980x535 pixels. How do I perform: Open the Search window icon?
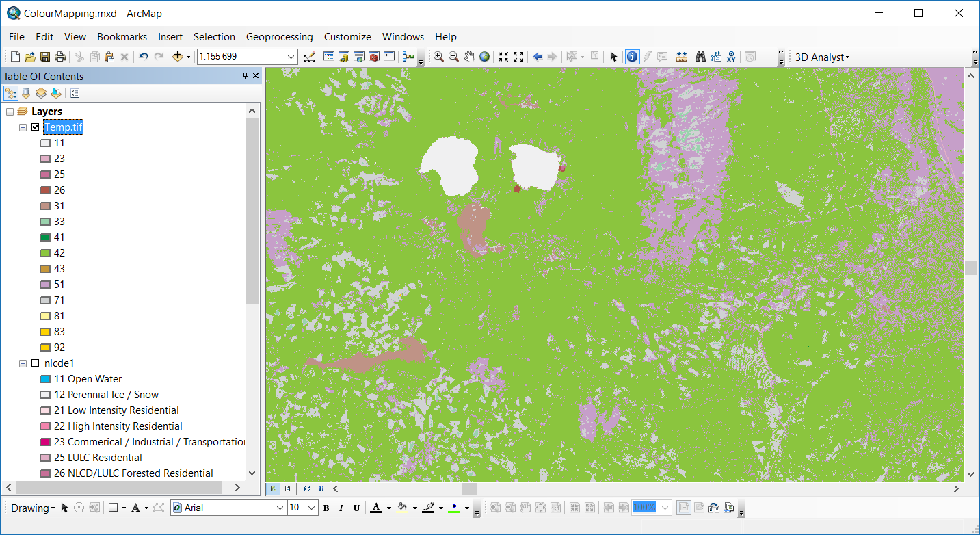pyautogui.click(x=359, y=57)
